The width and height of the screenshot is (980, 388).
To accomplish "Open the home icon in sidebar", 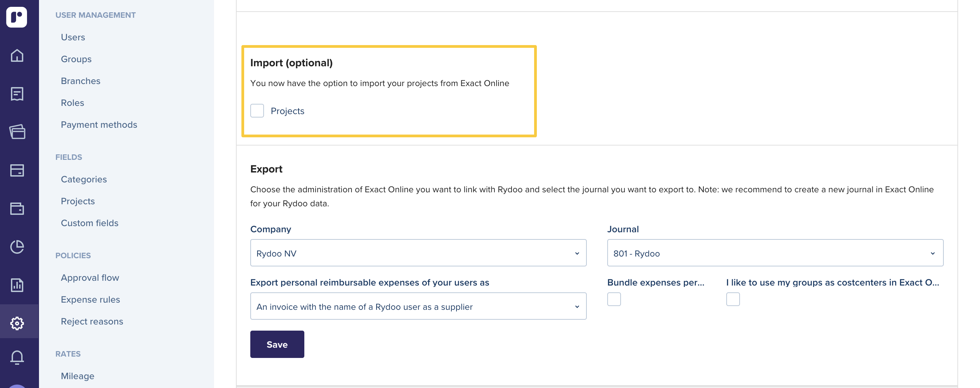I will (17, 55).
